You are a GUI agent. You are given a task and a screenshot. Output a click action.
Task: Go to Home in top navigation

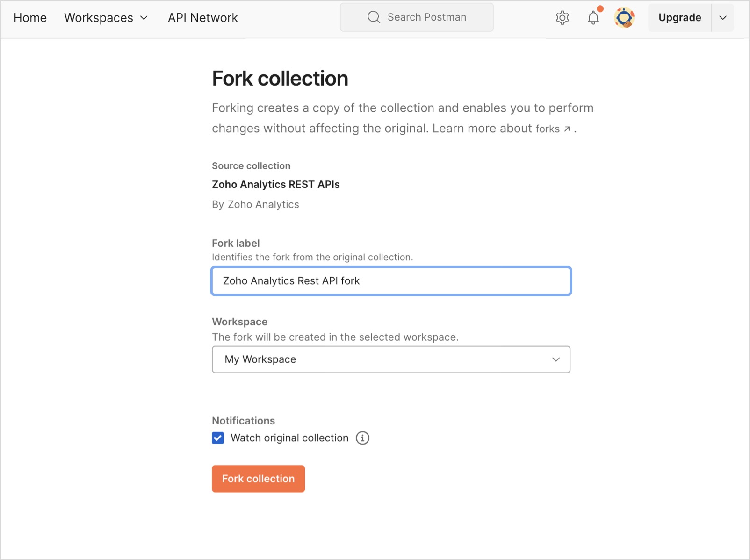point(30,18)
